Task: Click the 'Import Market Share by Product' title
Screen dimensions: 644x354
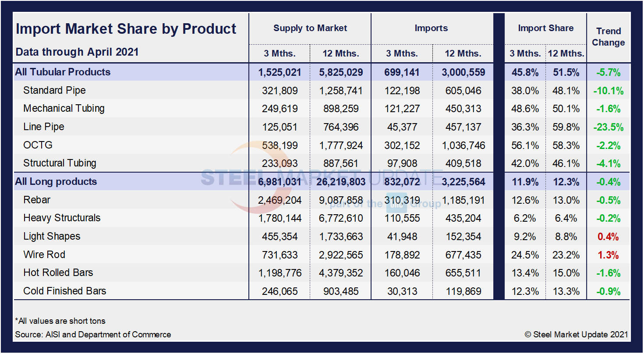Action: coord(126,29)
